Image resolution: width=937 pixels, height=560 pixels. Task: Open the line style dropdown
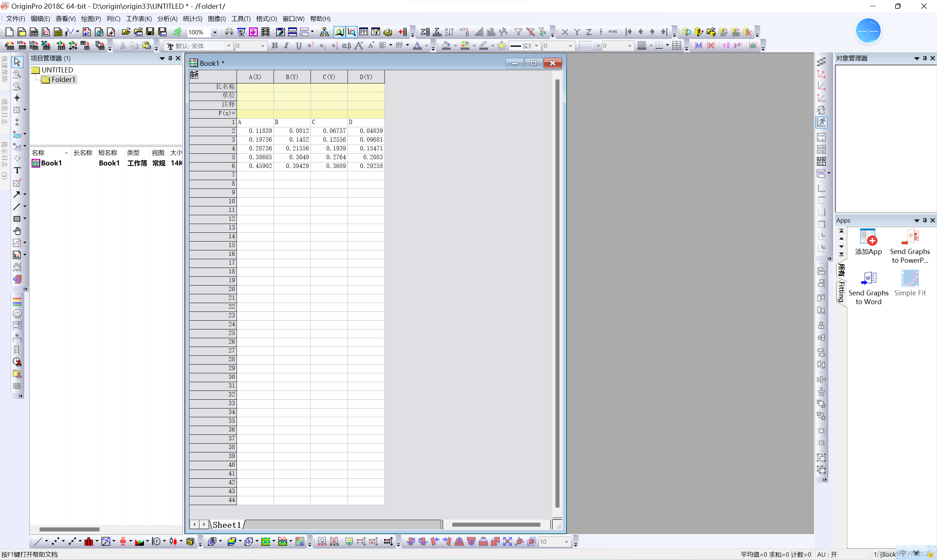click(x=536, y=46)
